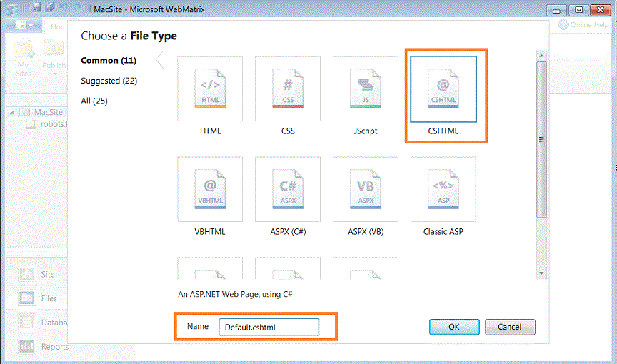
Task: Choose the JScript file type icon
Action: click(366, 89)
